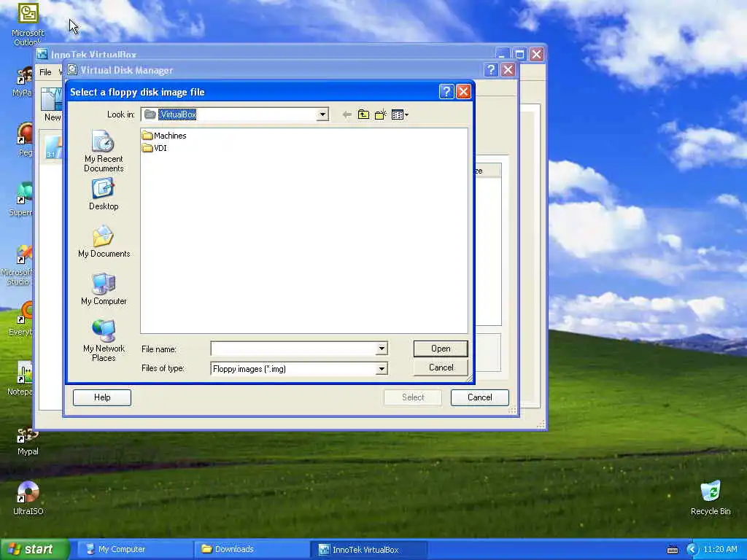Select the Machines folder
Viewport: 747px width, 560px height.
coord(164,136)
